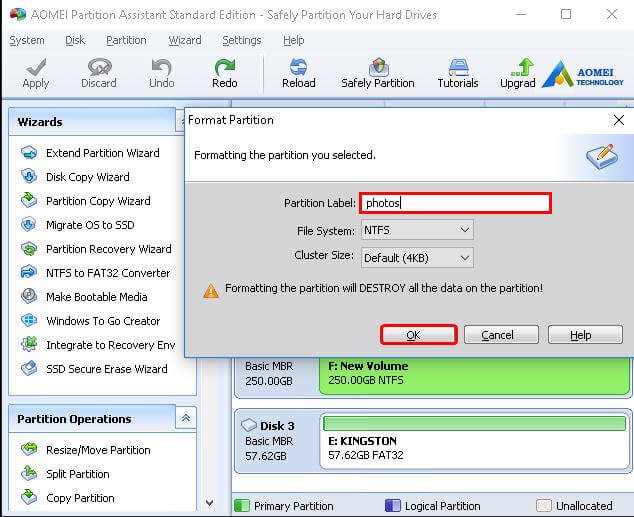Maximize the AOMEI window

point(566,15)
